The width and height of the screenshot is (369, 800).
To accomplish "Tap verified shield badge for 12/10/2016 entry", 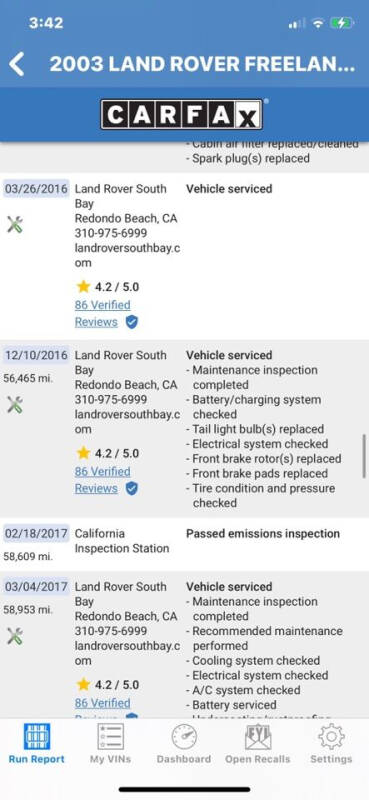I will click(132, 489).
